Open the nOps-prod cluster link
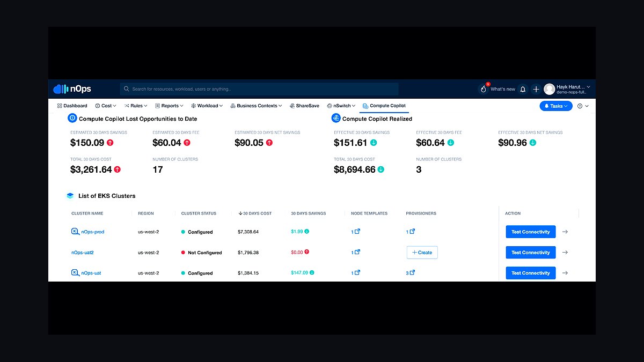 click(92, 232)
